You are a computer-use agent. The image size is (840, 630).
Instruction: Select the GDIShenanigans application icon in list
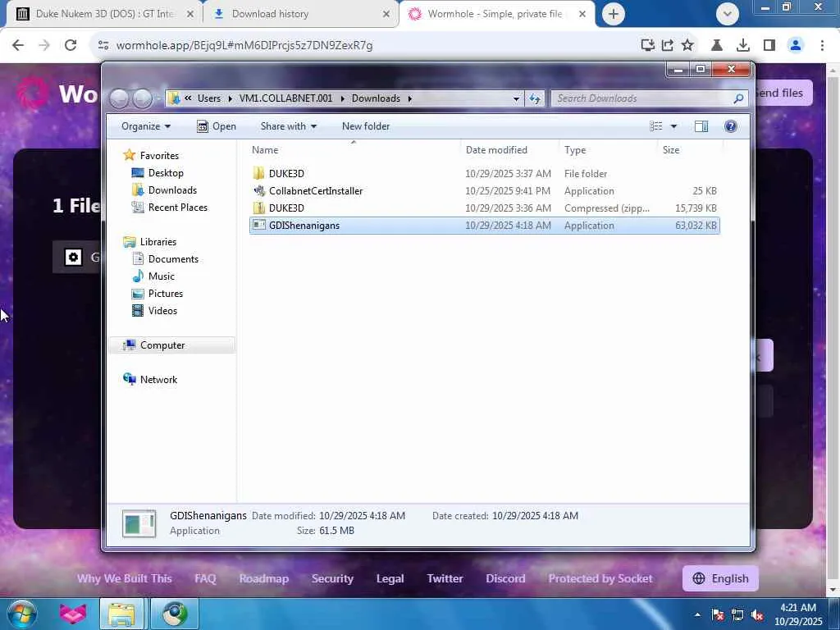(258, 225)
